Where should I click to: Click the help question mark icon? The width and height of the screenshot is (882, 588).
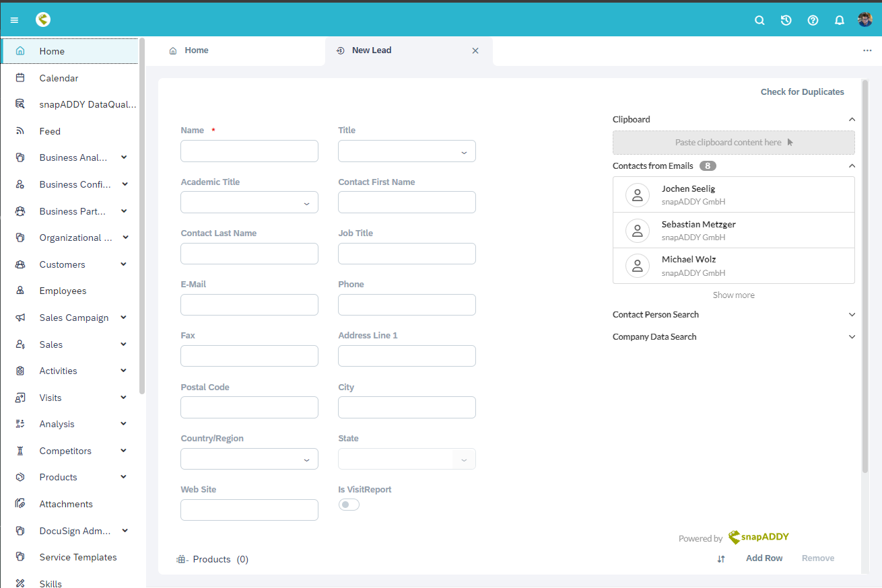point(813,20)
